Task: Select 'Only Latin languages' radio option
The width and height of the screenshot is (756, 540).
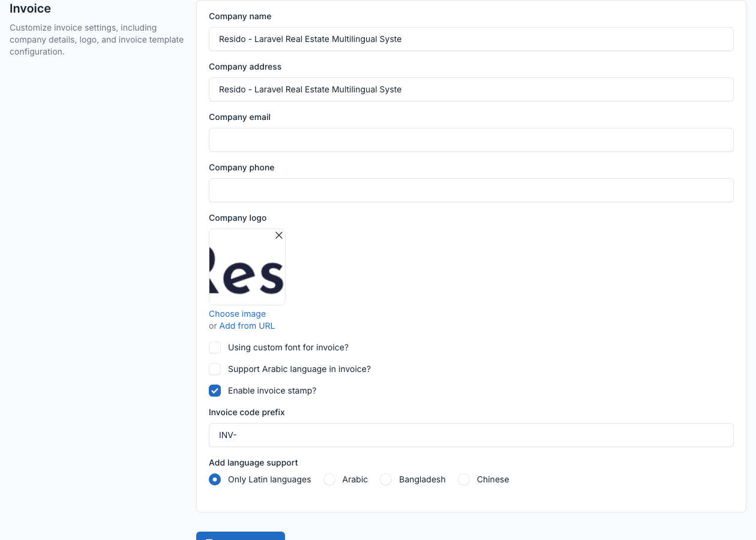Action: point(215,479)
